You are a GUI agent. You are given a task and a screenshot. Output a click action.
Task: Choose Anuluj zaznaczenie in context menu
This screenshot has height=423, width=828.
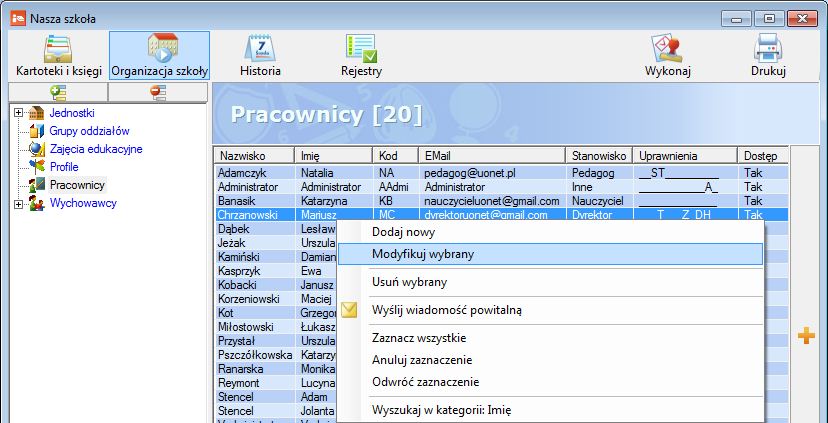tap(550, 360)
